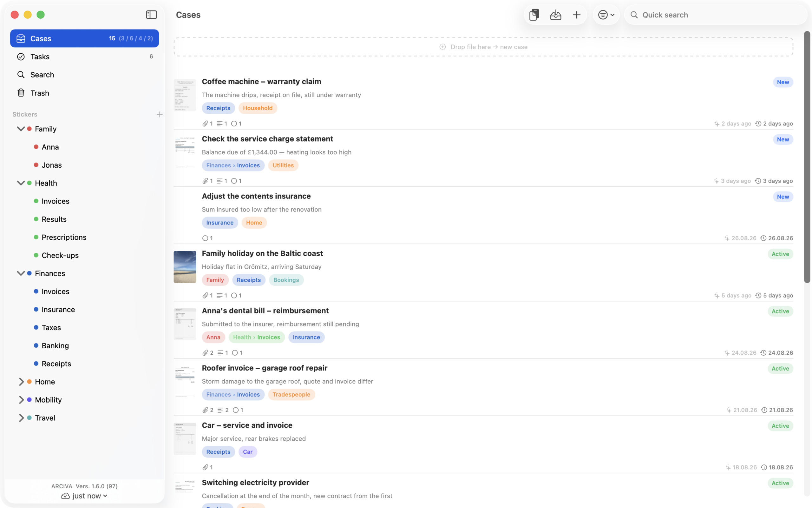The width and height of the screenshot is (812, 508).
Task: Click the import tray icon in toolbar
Action: pos(556,15)
